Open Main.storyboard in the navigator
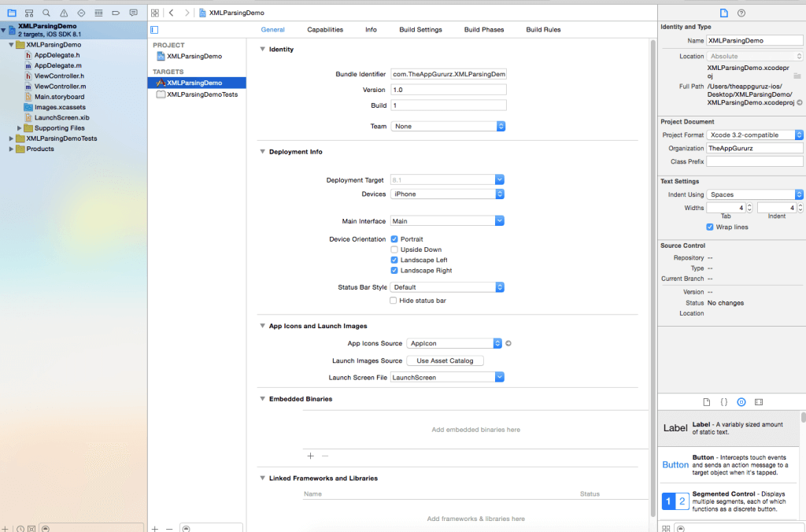 pos(59,97)
